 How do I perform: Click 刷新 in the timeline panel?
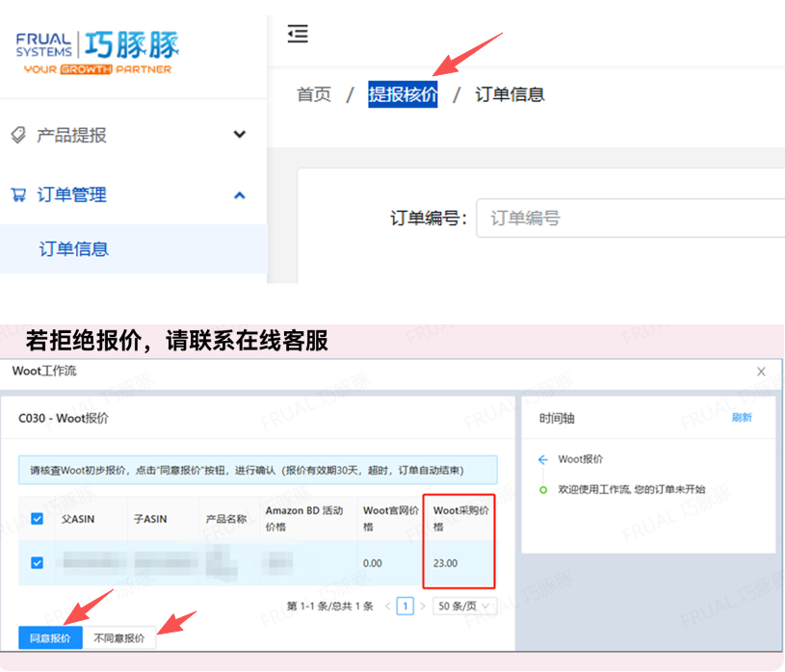click(742, 418)
